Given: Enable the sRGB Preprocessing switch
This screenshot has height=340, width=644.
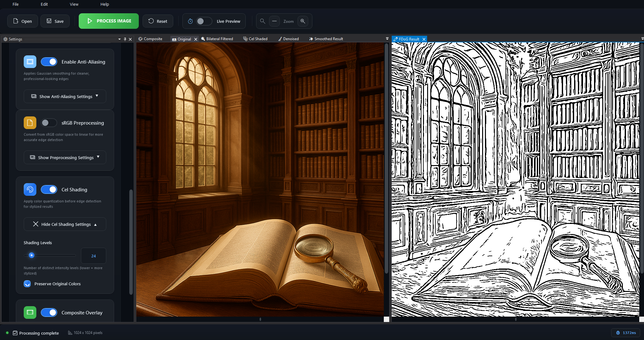Looking at the screenshot, I should point(49,123).
